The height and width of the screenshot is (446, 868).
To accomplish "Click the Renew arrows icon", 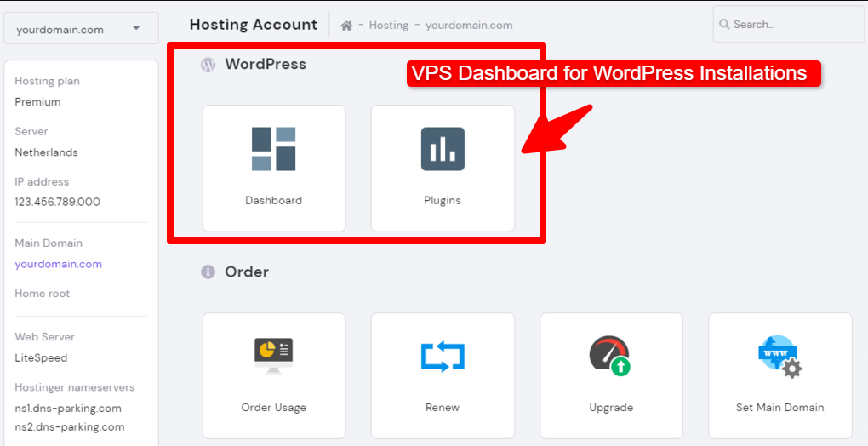I will pyautogui.click(x=443, y=356).
